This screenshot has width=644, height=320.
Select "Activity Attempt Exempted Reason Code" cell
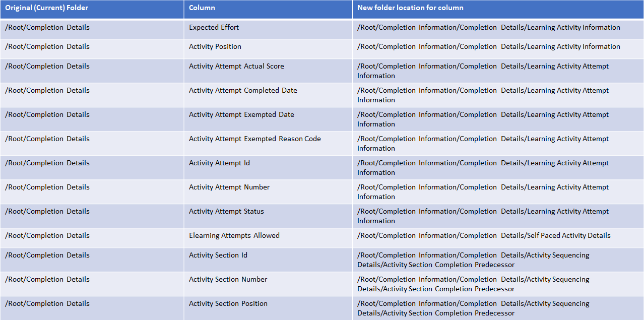pyautogui.click(x=255, y=139)
